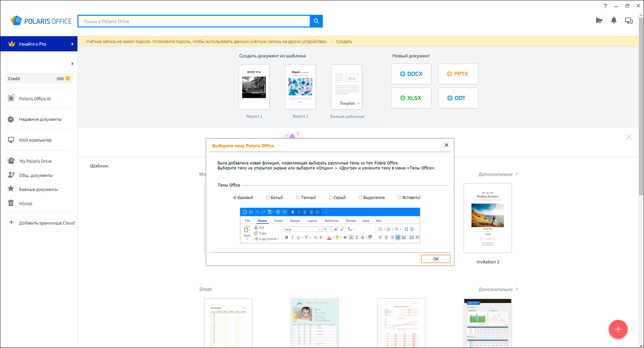644x348 pixels.
Task: Select the Выделение theme radio button
Action: (361, 197)
